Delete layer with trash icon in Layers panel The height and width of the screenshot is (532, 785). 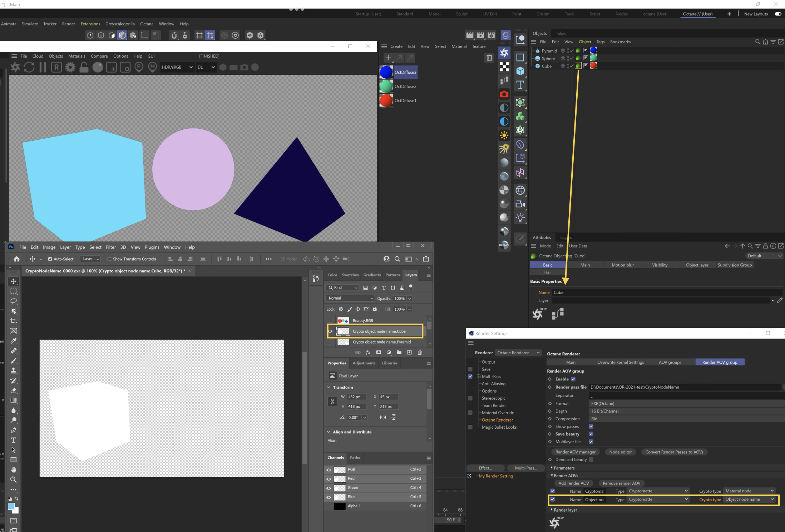(420, 353)
